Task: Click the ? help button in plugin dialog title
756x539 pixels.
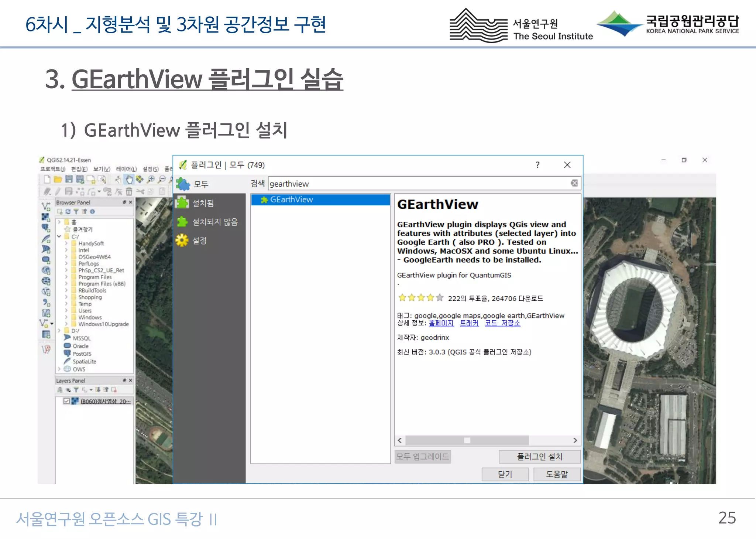Action: point(537,165)
